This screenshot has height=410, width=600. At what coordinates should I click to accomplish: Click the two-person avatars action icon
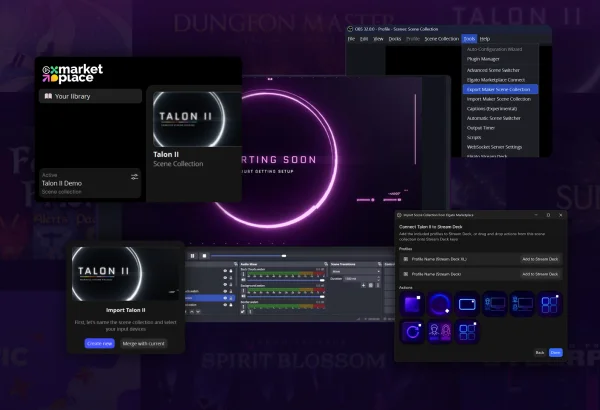click(x=439, y=332)
